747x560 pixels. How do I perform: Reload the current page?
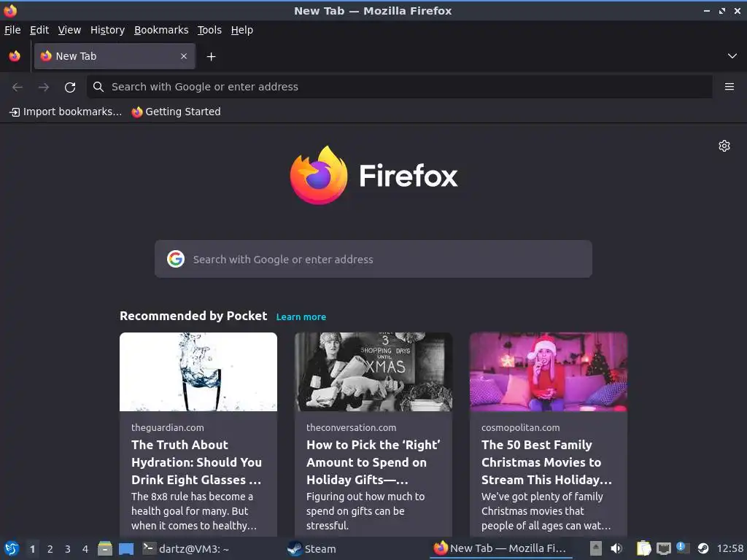(x=70, y=87)
